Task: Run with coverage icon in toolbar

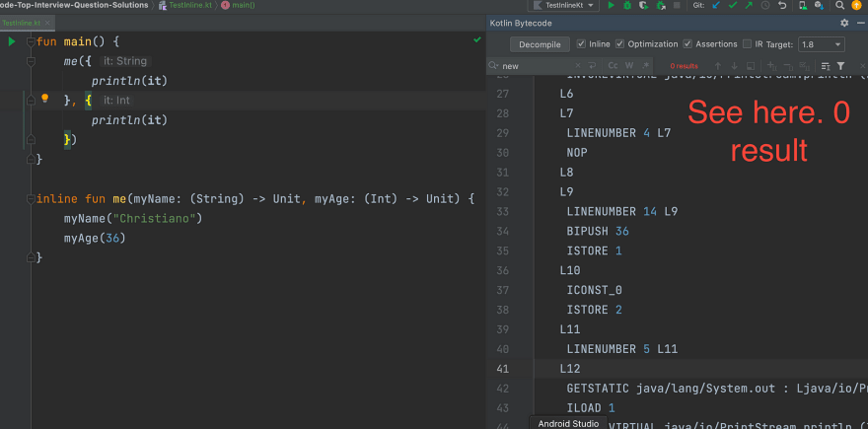Action: (644, 5)
